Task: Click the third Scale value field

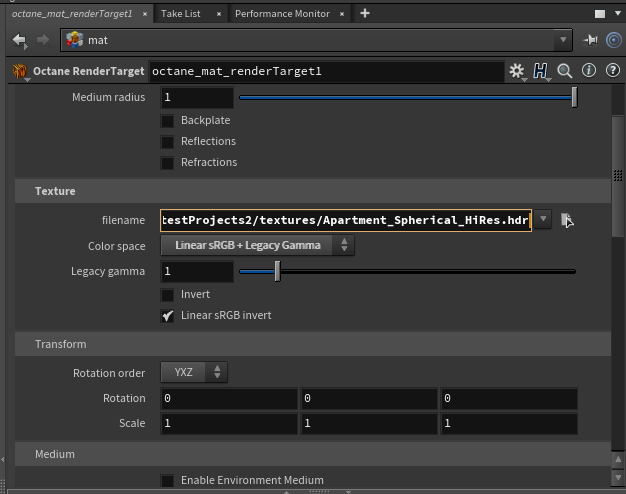Action: [x=509, y=423]
